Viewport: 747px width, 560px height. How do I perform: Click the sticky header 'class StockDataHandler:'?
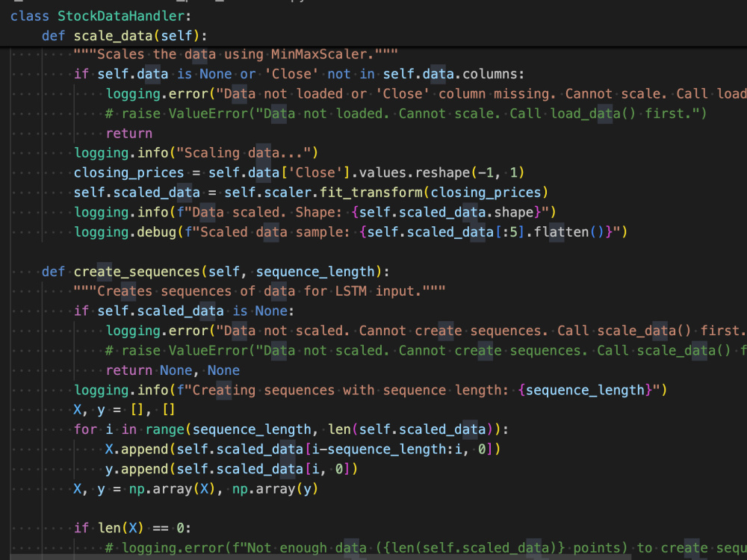point(101,16)
